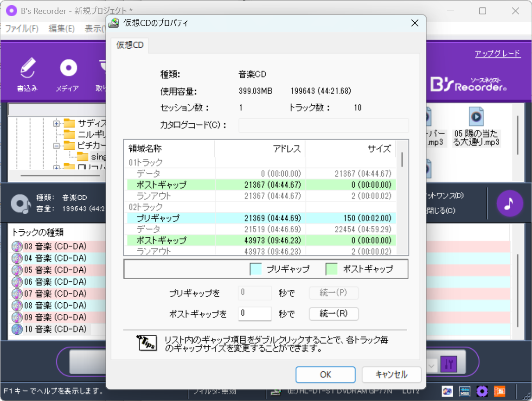This screenshot has height=401, width=532.
Task: Open the ファイル(F) menu
Action: (22, 28)
